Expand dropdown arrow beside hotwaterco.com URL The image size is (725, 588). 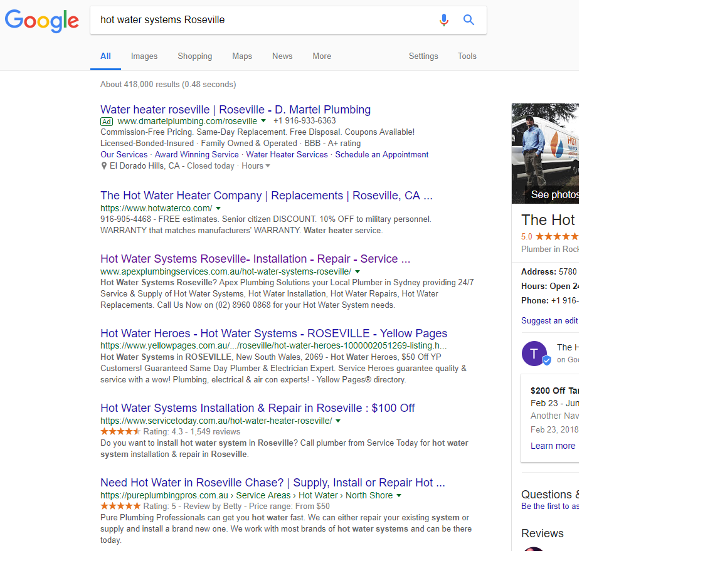pos(218,209)
